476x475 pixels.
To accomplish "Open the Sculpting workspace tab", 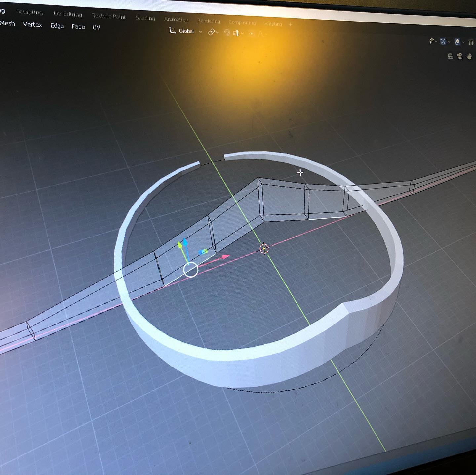I will [x=29, y=12].
